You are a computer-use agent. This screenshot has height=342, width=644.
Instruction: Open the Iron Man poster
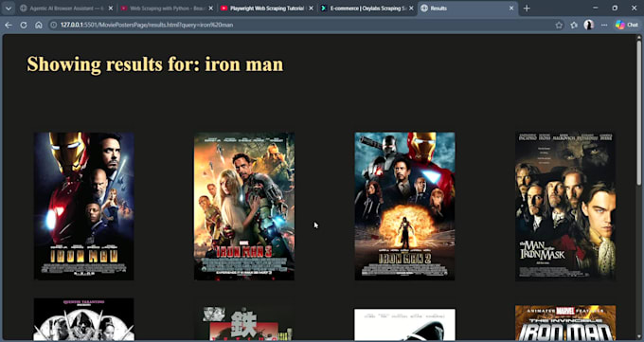[83, 207]
